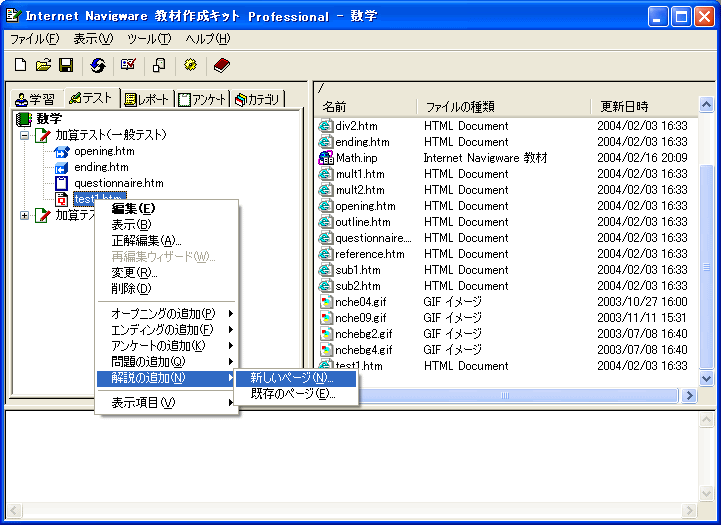Click the 加算テスト(一般テスト) test icon
The width and height of the screenshot is (721, 525).
coord(43,135)
